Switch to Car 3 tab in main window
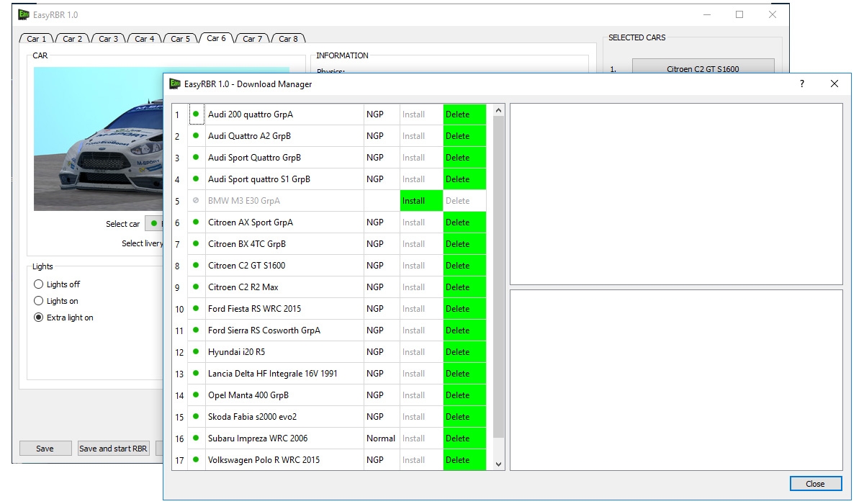Image resolution: width=864 pixels, height=504 pixels. point(109,39)
